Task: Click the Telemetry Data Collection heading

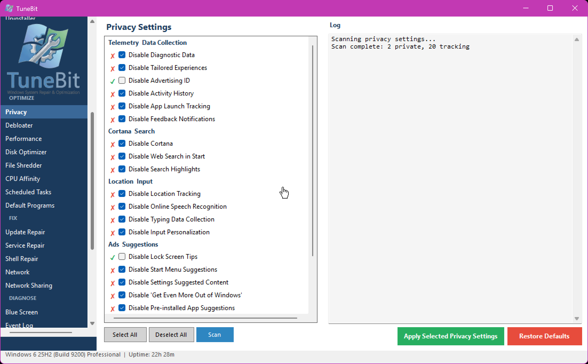Action: coord(148,43)
